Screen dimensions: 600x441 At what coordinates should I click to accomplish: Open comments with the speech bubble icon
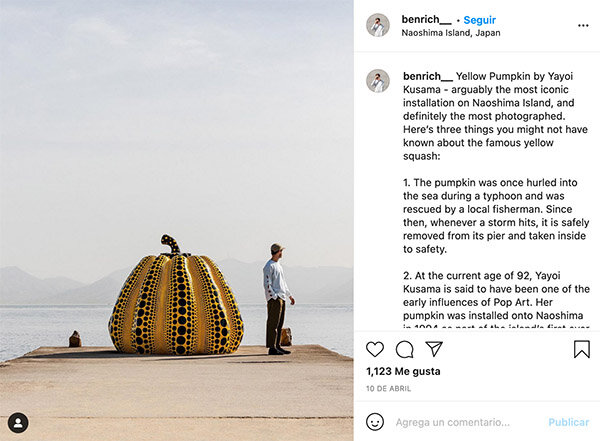point(404,349)
